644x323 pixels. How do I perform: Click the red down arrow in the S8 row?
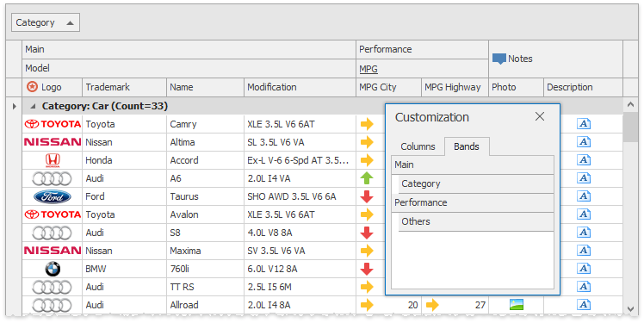[367, 233]
